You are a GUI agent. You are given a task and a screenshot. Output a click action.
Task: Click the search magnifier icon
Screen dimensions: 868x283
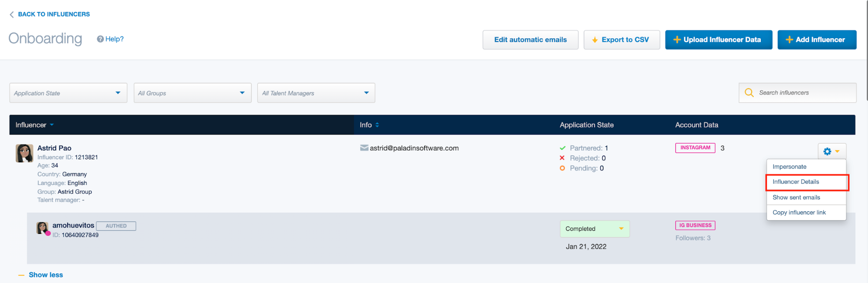click(749, 92)
